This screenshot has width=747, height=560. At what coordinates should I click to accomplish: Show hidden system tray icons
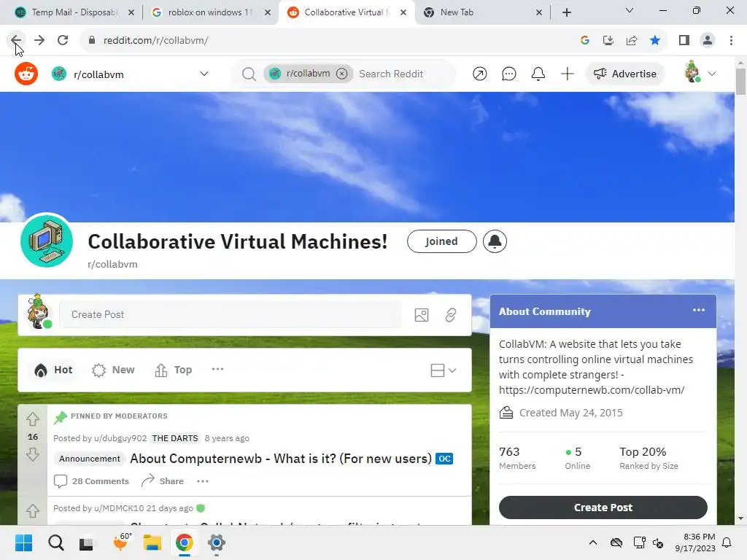pos(592,542)
